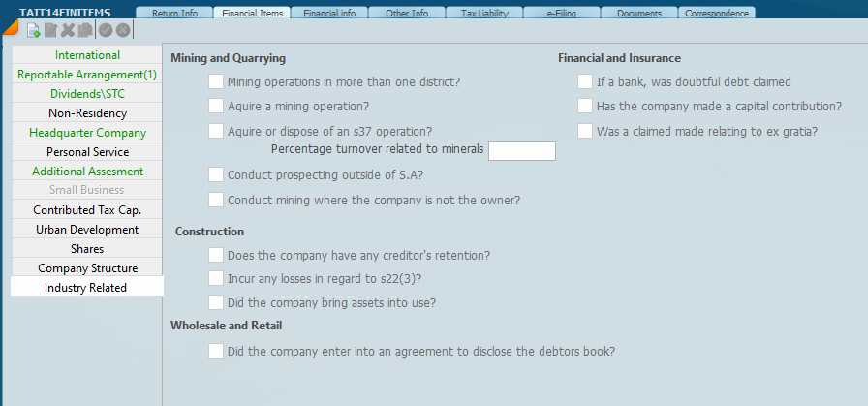Click the new record icon in toolbar
868x406 pixels.
point(34,30)
